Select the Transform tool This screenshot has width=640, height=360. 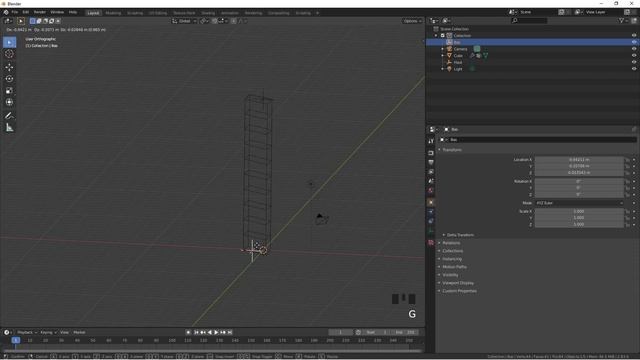coord(9,102)
